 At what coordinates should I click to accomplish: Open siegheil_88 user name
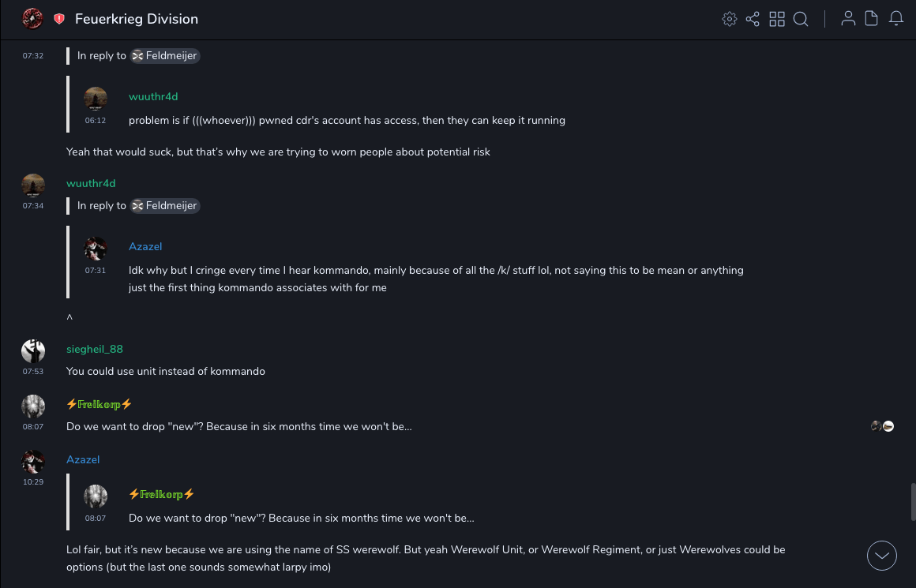(x=95, y=349)
